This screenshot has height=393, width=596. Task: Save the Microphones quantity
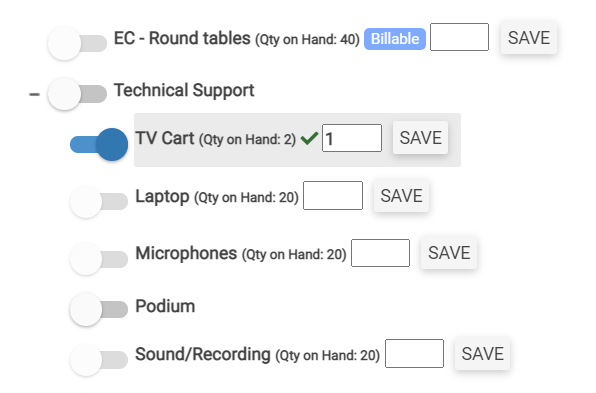449,253
